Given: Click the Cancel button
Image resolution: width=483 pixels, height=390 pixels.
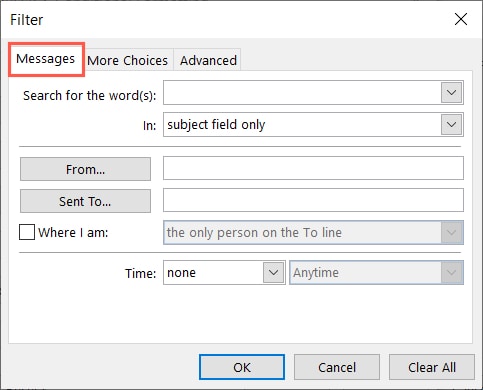Looking at the screenshot, I should coord(337,367).
